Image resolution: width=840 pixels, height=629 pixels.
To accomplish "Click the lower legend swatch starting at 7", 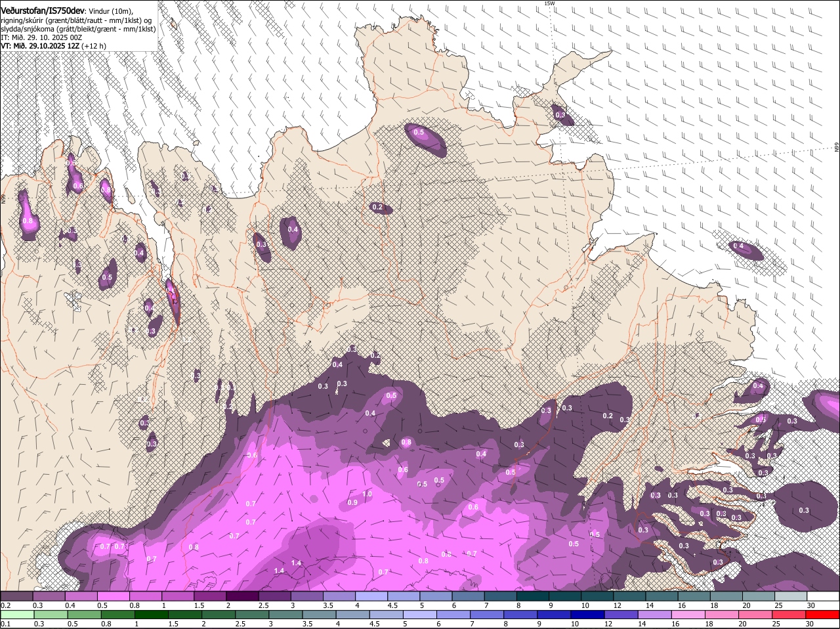I will pos(487,614).
